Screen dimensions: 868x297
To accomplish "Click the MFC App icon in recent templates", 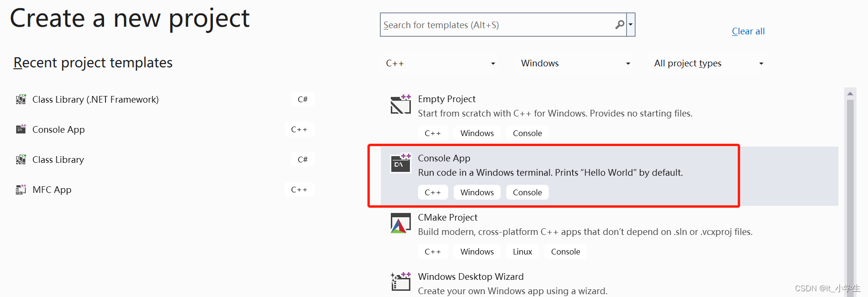I will [x=21, y=189].
